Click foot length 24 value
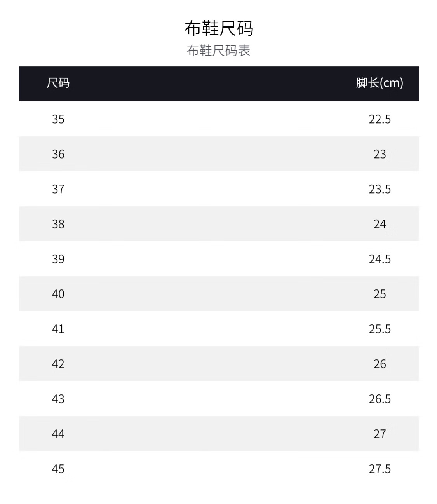The height and width of the screenshot is (504, 437). [x=380, y=224]
